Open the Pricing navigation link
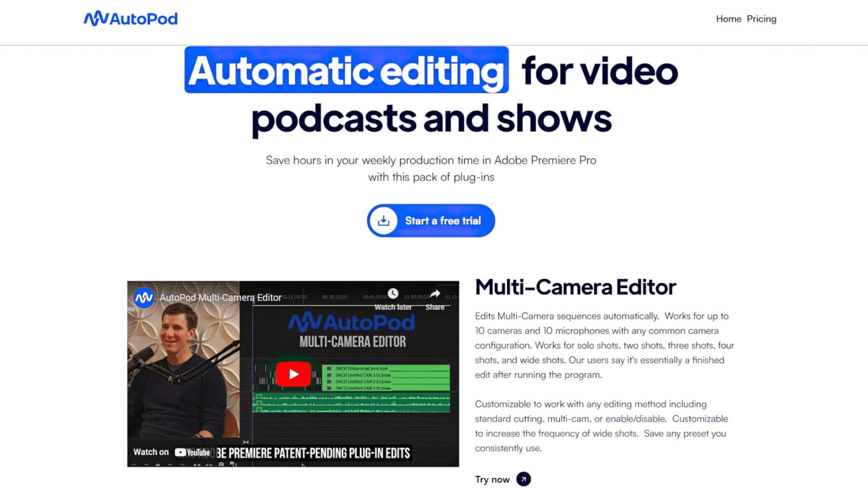 click(761, 19)
